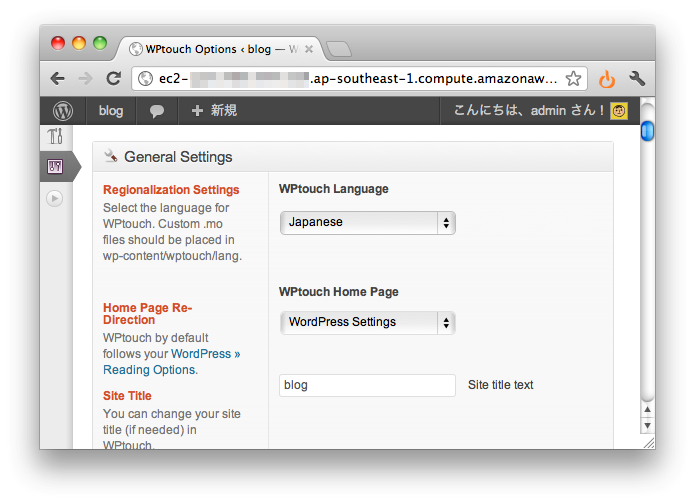
Task: Open the Tools sidebar icon
Action: pyautogui.click(x=56, y=136)
